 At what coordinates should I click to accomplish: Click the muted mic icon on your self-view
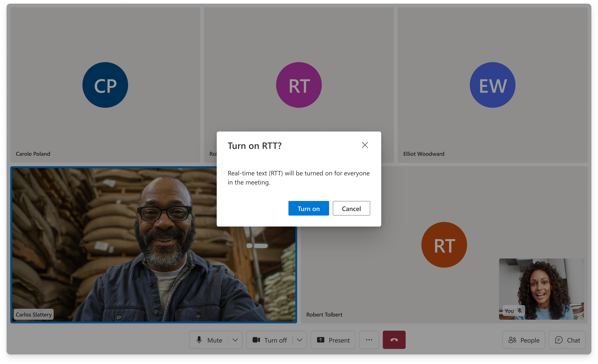(x=519, y=311)
